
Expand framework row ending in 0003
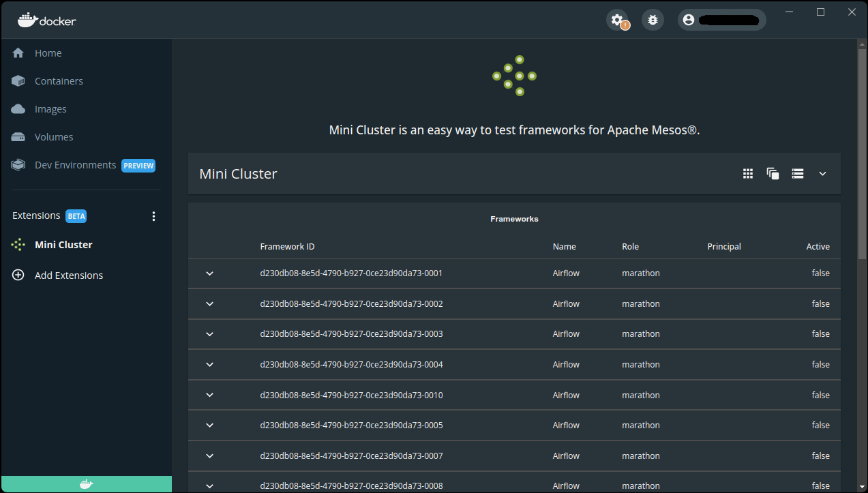[210, 334]
